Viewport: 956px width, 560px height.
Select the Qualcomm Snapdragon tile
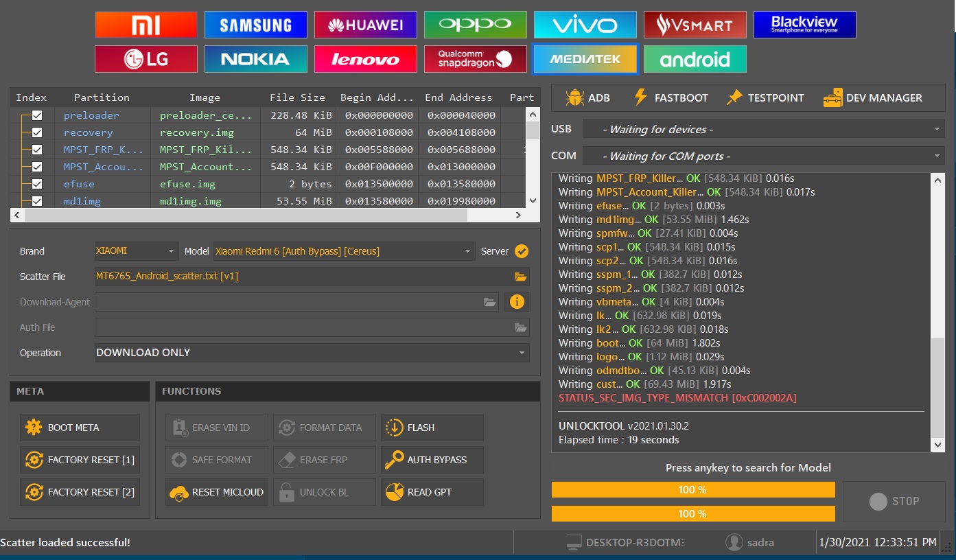click(476, 59)
